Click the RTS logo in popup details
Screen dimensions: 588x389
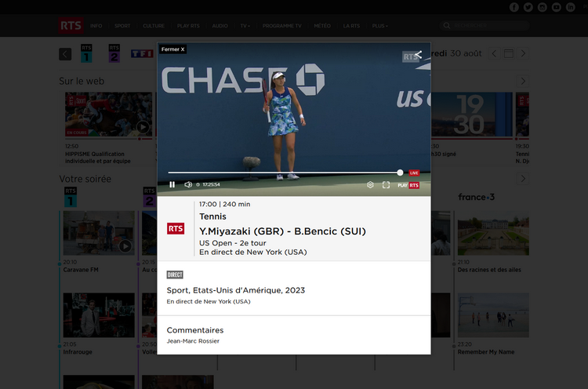click(x=176, y=228)
